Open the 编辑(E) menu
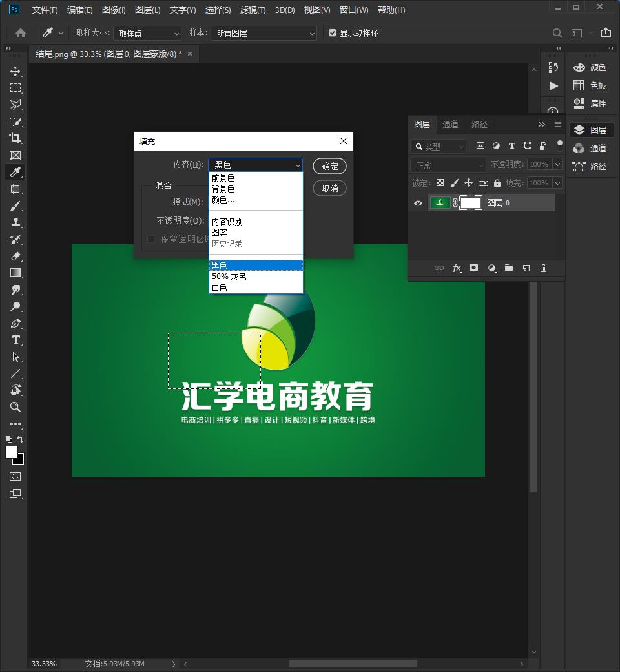620x672 pixels. 79,10
